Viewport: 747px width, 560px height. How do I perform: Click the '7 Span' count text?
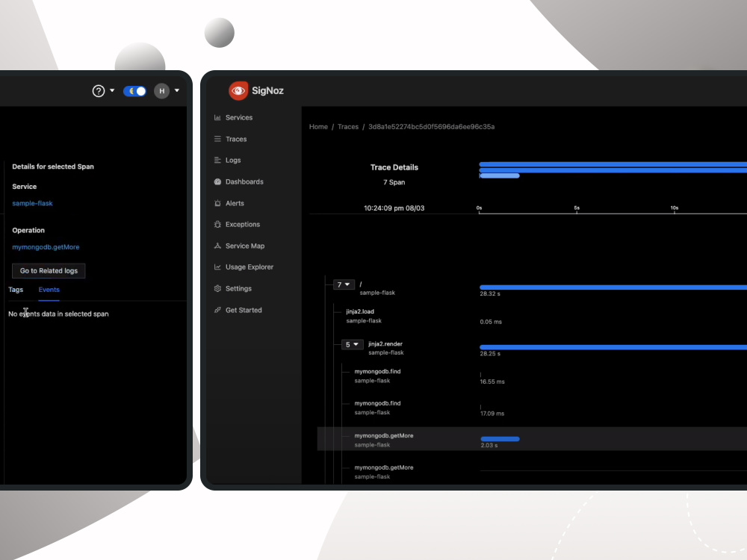click(x=394, y=182)
